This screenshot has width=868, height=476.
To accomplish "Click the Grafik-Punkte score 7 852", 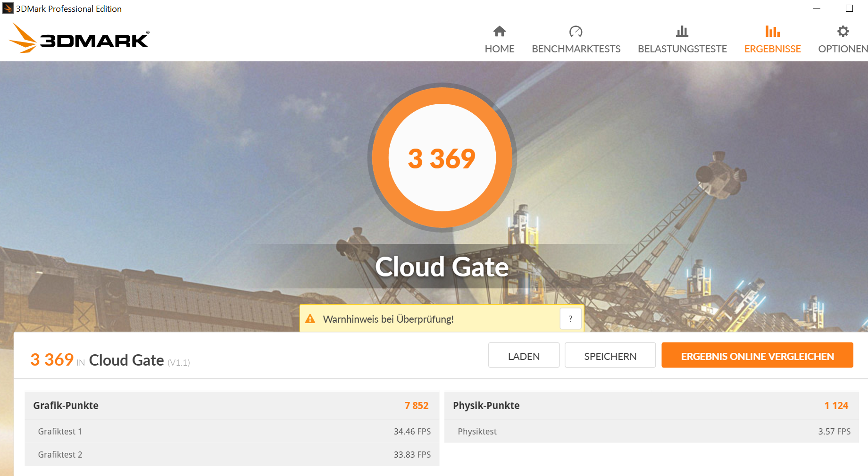I will [417, 406].
